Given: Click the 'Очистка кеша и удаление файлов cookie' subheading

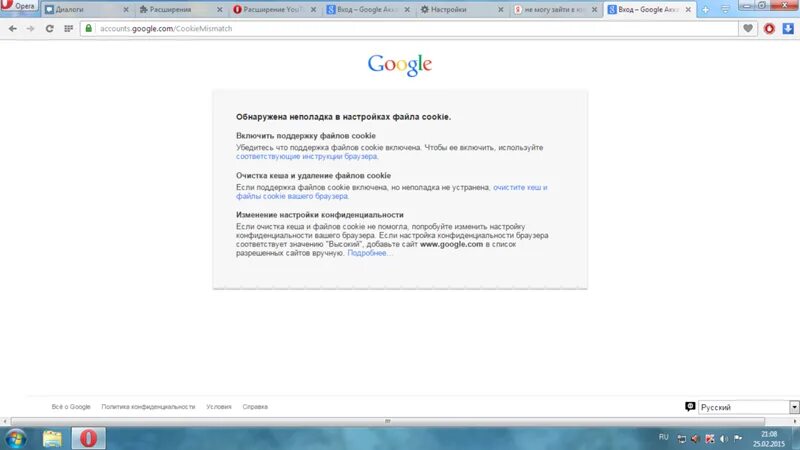Looking at the screenshot, I should [313, 176].
